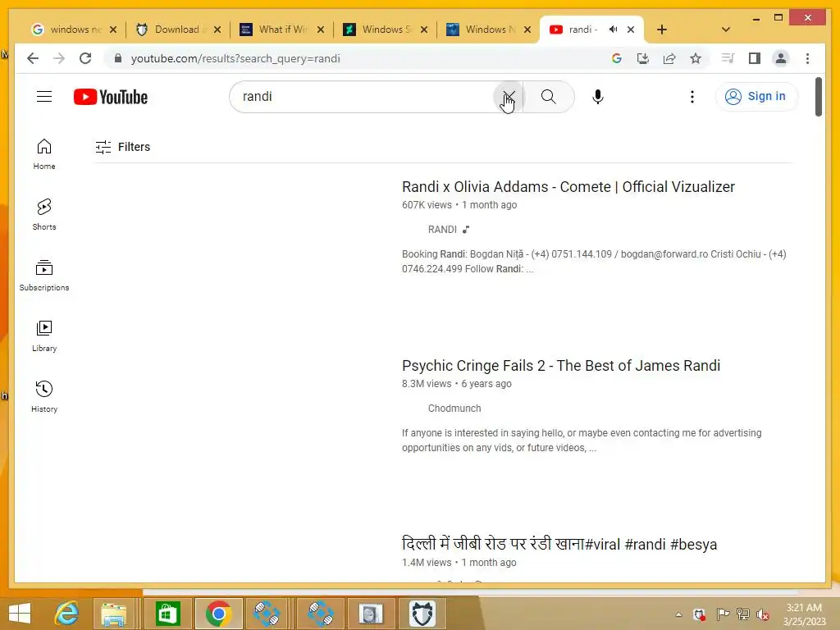Screen dimensions: 840x630
Task: Open Windows Start button
Action: tap(20, 614)
